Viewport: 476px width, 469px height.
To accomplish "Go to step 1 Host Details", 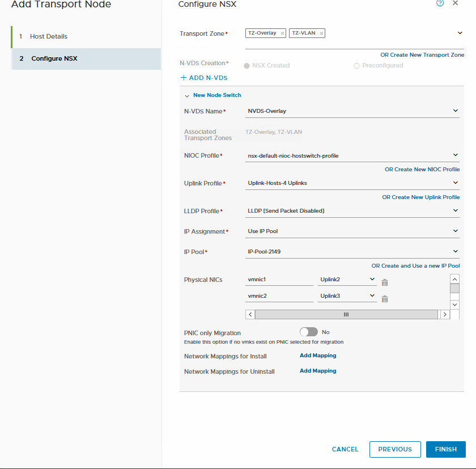I will 86,36.
